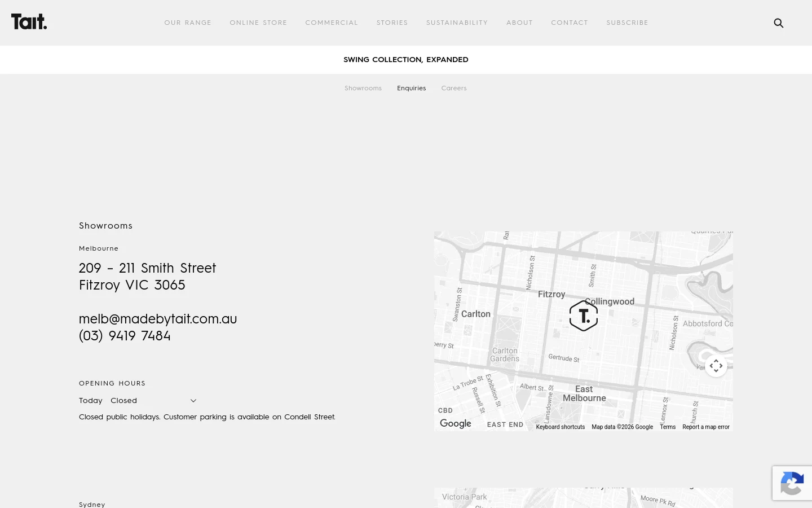Open Swing Collection, Expanded banner
Image resolution: width=812 pixels, height=508 pixels.
pyautogui.click(x=406, y=59)
